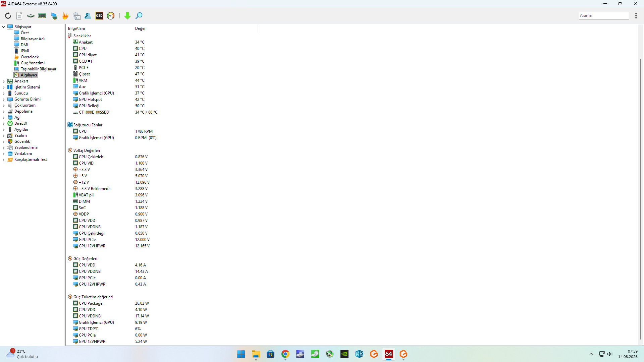Focus the Arama search field

(x=604, y=15)
